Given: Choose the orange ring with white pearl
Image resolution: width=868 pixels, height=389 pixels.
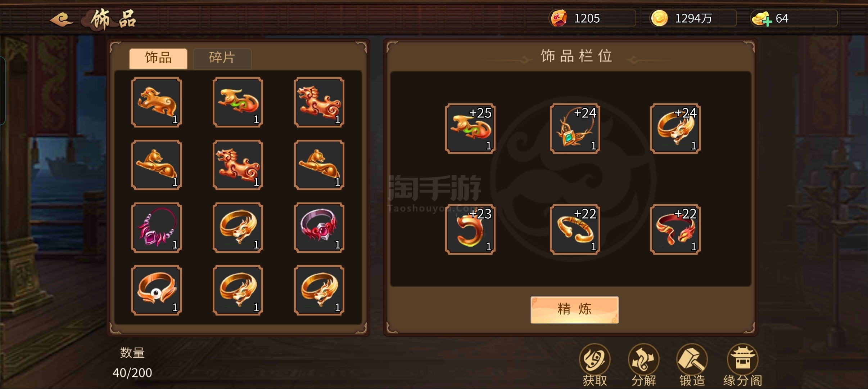Looking at the screenshot, I should pyautogui.click(x=157, y=290).
